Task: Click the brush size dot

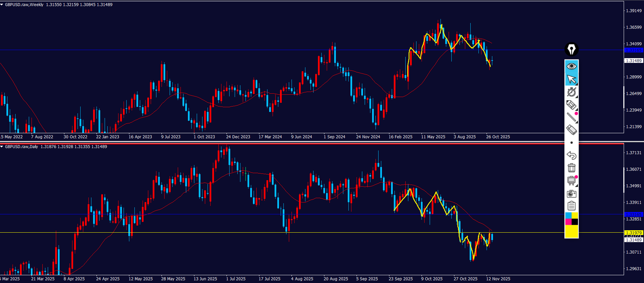Action: coord(572,143)
